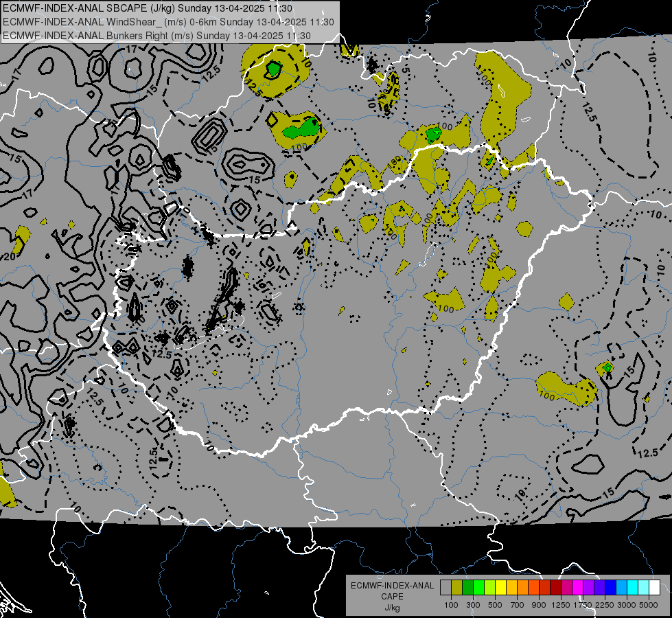
Task: Click the 1750 legend scale value
Action: point(583,605)
